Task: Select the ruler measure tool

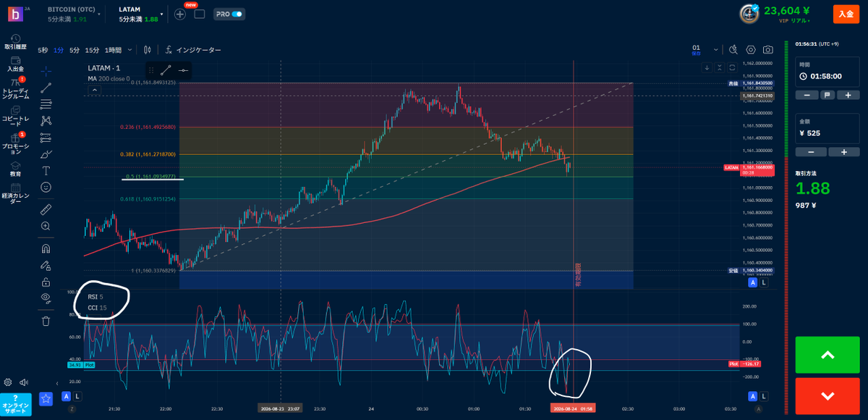Action: coord(46,209)
